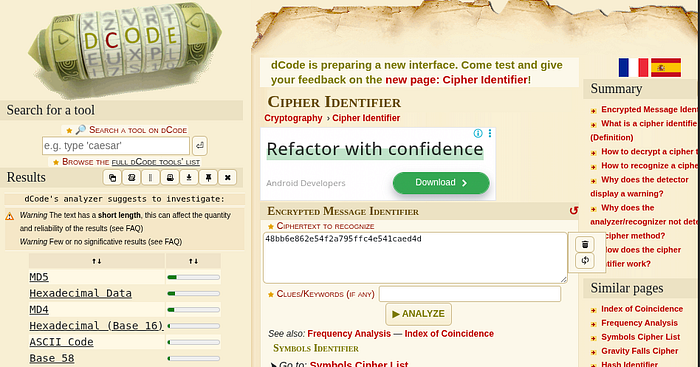This screenshot has height=367, width=700.
Task: Sort results by name column arrows
Action: pos(97,261)
